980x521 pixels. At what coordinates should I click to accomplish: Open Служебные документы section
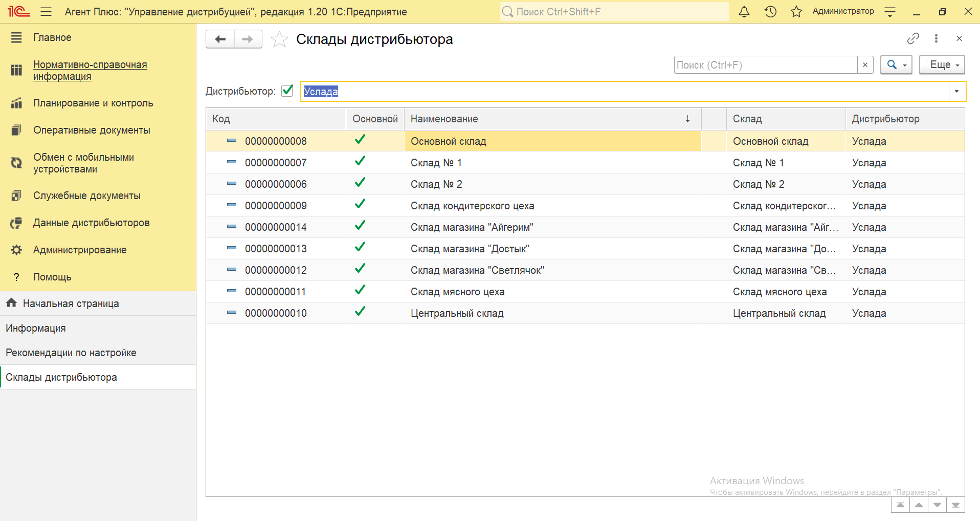(x=98, y=196)
